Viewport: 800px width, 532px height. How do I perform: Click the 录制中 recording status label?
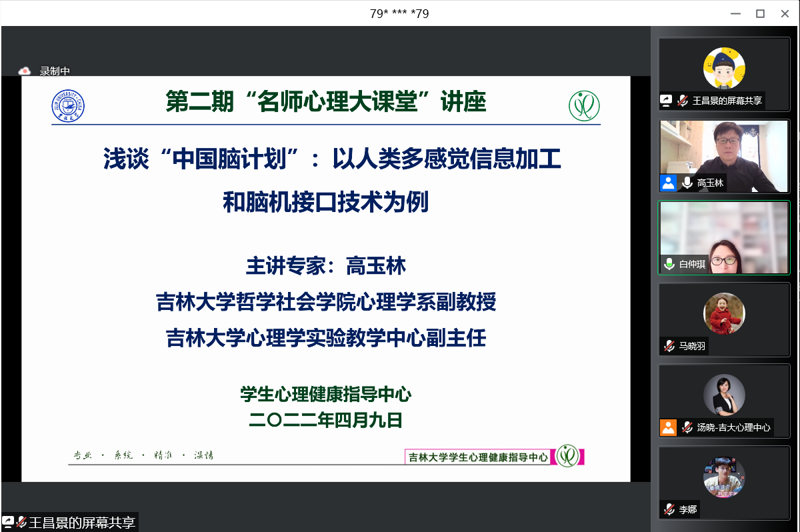(55, 71)
